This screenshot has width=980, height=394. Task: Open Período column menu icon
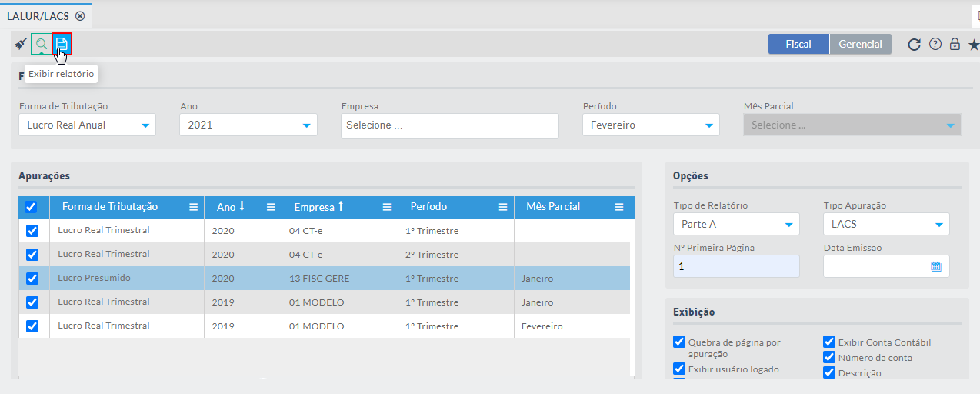click(503, 207)
